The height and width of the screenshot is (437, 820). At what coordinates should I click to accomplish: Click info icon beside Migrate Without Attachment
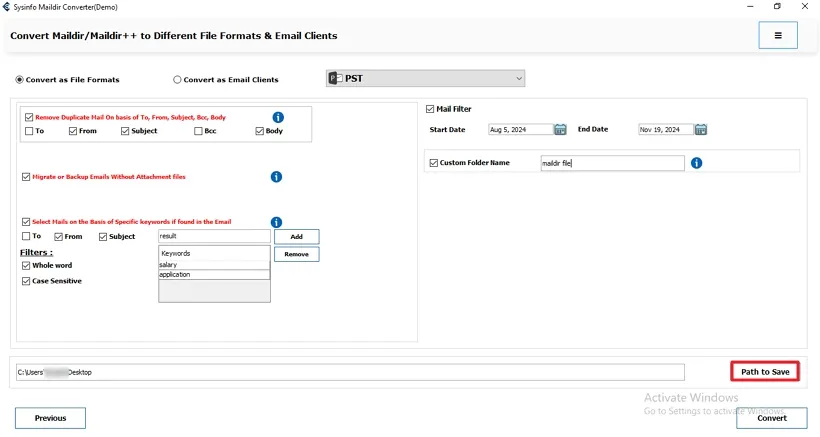click(276, 177)
